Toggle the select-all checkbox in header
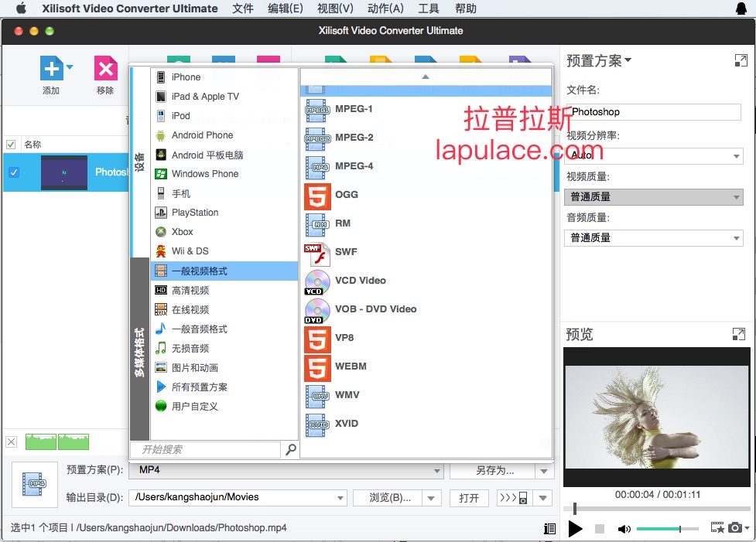 (x=11, y=145)
